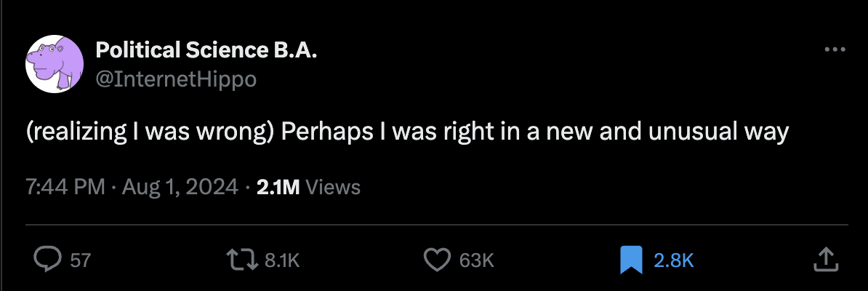The image size is (868, 291).
Task: Show reposts via the 8.1K count
Action: (x=282, y=260)
